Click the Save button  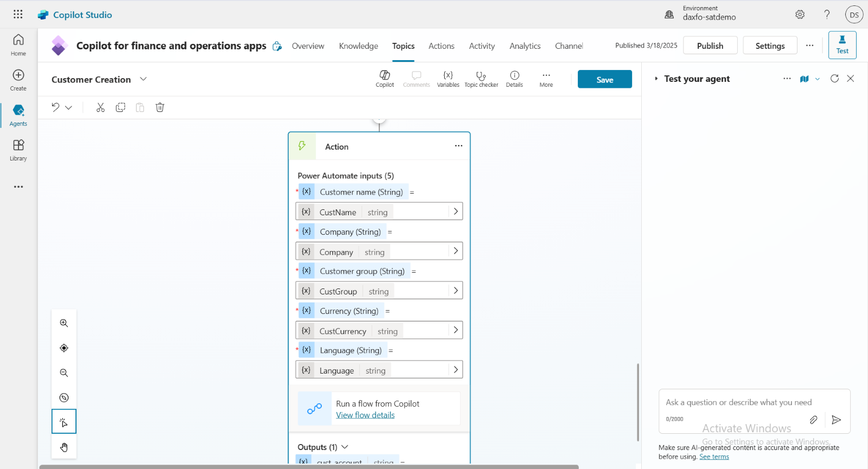pos(604,79)
